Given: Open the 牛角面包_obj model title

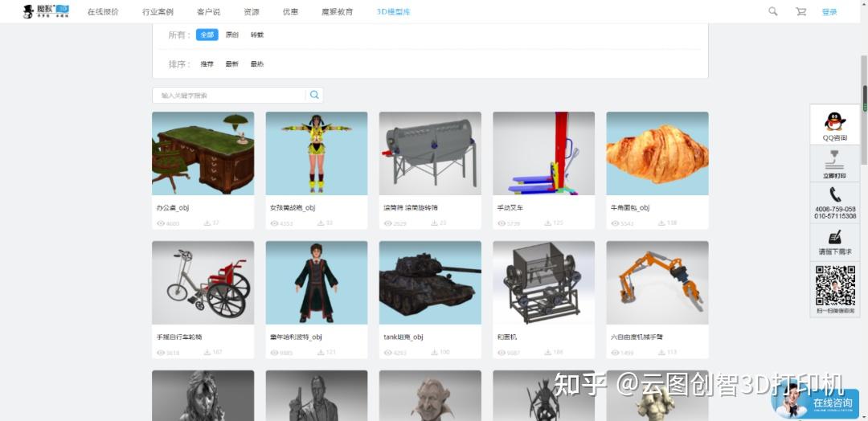Looking at the screenshot, I should pos(630,208).
